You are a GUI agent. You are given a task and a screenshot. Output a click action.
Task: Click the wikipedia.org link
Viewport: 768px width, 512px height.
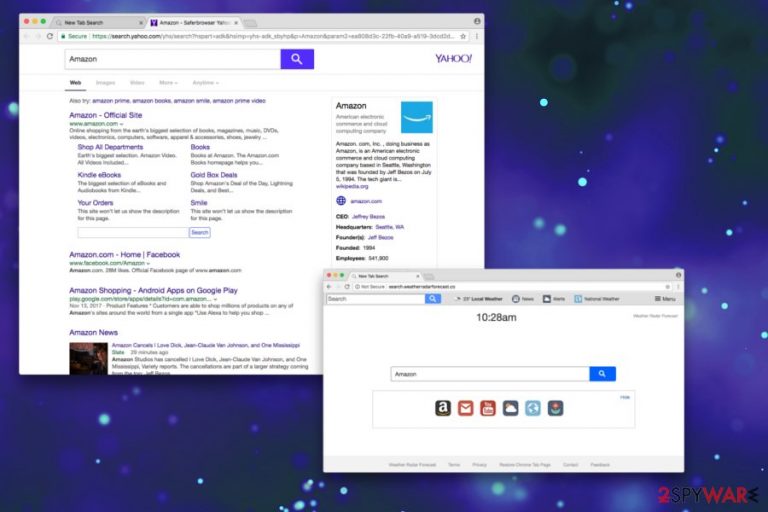point(352,186)
